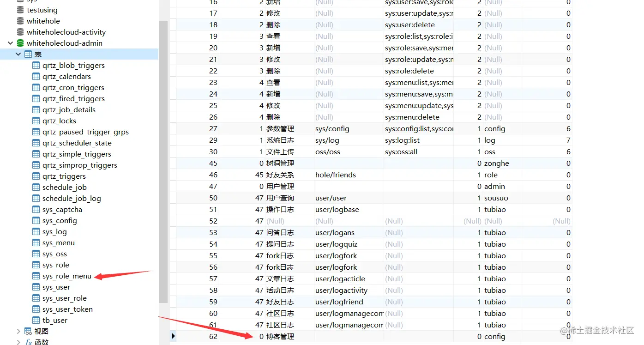Select the qrtz_triggers table
Screen dimensions: 644x345
(x=64, y=176)
